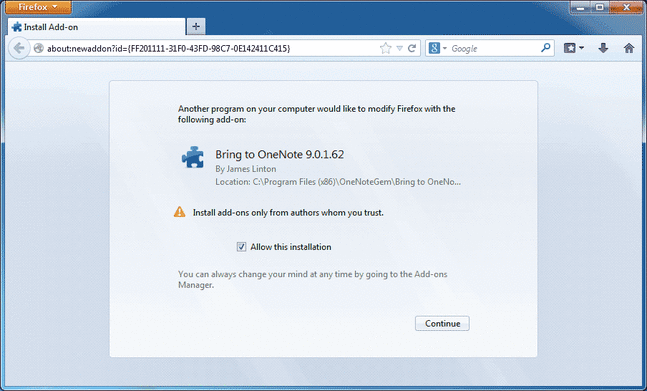Click the Install add-ons only from authors warning

click(x=288, y=213)
